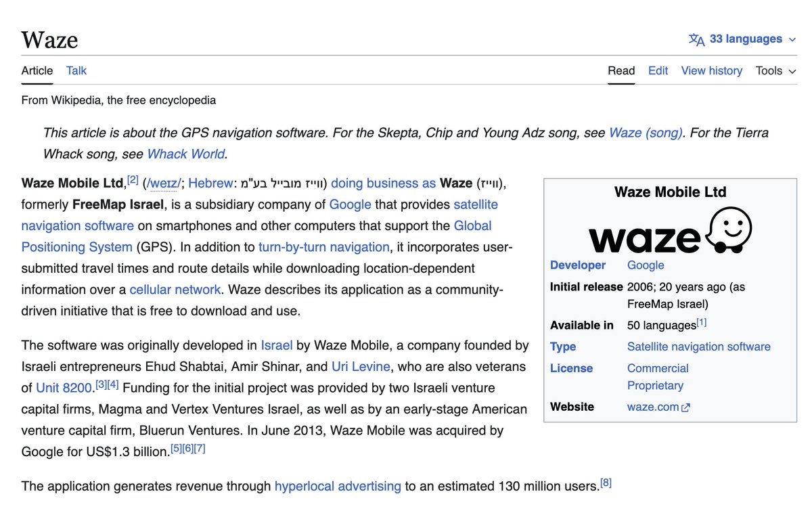Open the Edit tab
The image size is (812, 511).
click(x=658, y=70)
